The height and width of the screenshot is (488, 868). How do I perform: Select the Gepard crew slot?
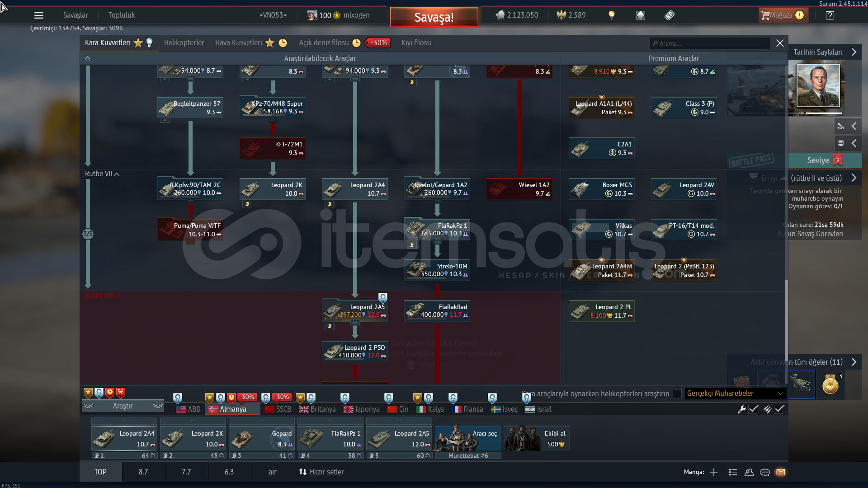click(262, 438)
